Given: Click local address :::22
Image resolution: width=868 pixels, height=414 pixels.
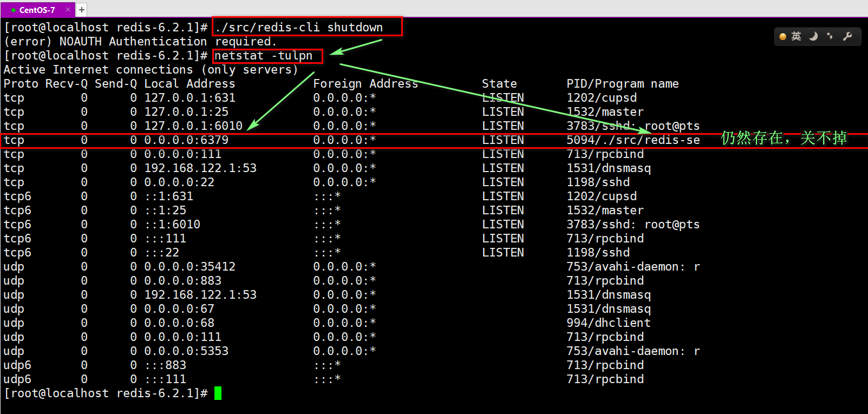Looking at the screenshot, I should (161, 252).
